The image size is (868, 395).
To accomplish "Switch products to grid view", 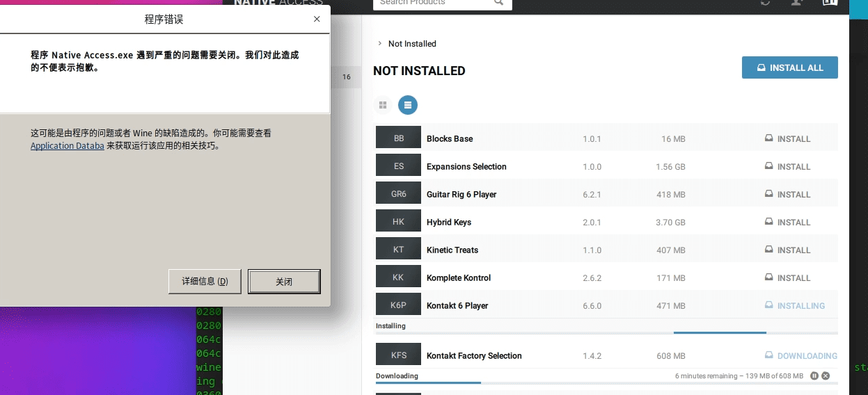I will point(382,105).
